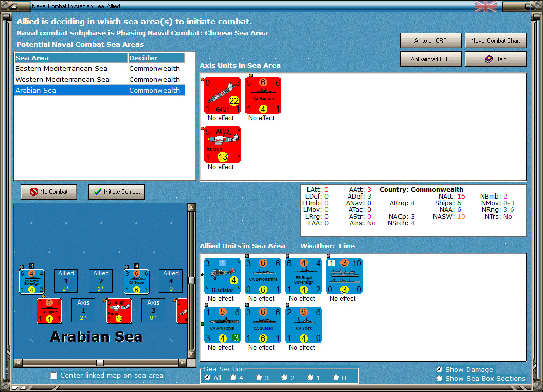
Task: Click the British flag icon in title bar
Action: click(485, 6)
